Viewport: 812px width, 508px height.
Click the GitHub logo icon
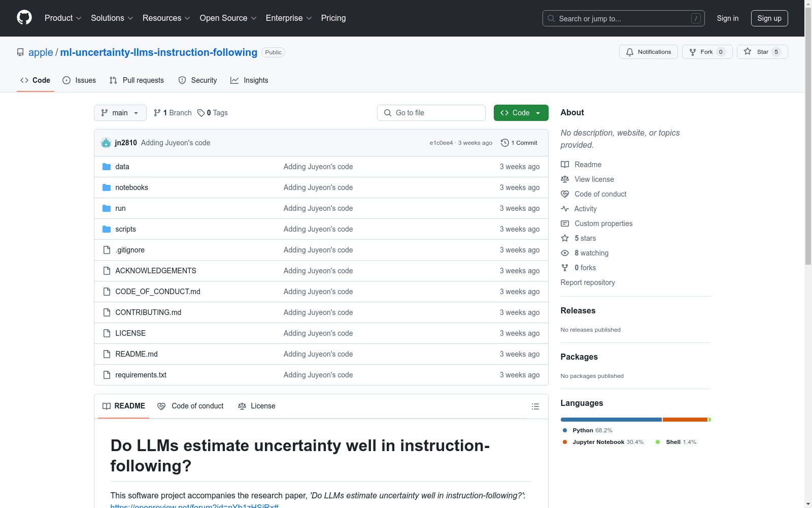pos(24,18)
